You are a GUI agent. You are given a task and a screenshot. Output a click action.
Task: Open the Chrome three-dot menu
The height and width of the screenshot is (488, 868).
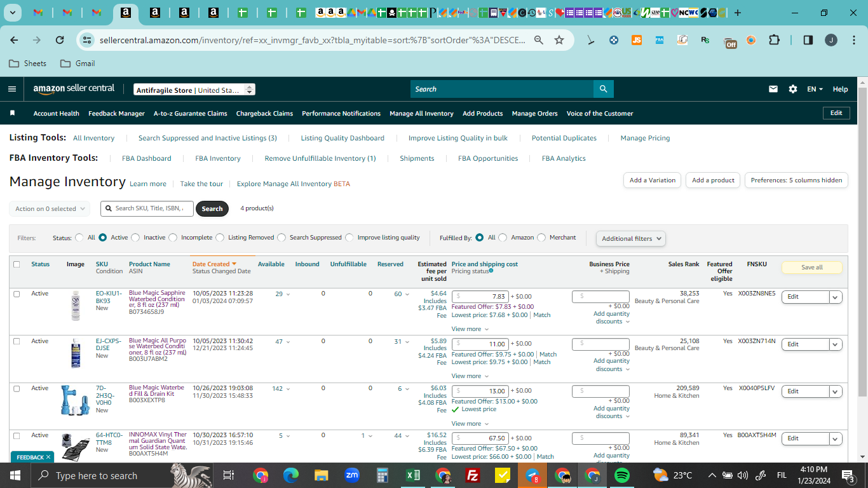(x=853, y=40)
